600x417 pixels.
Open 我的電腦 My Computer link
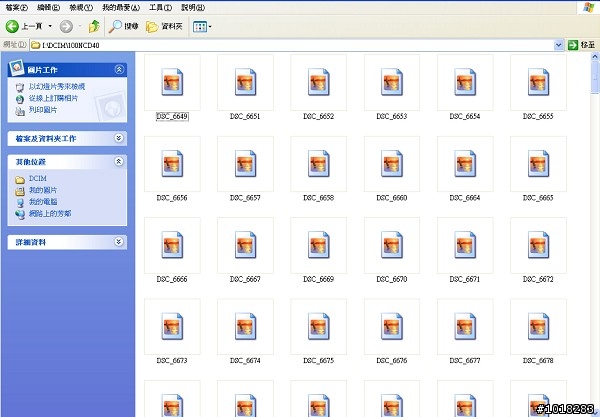pos(43,202)
